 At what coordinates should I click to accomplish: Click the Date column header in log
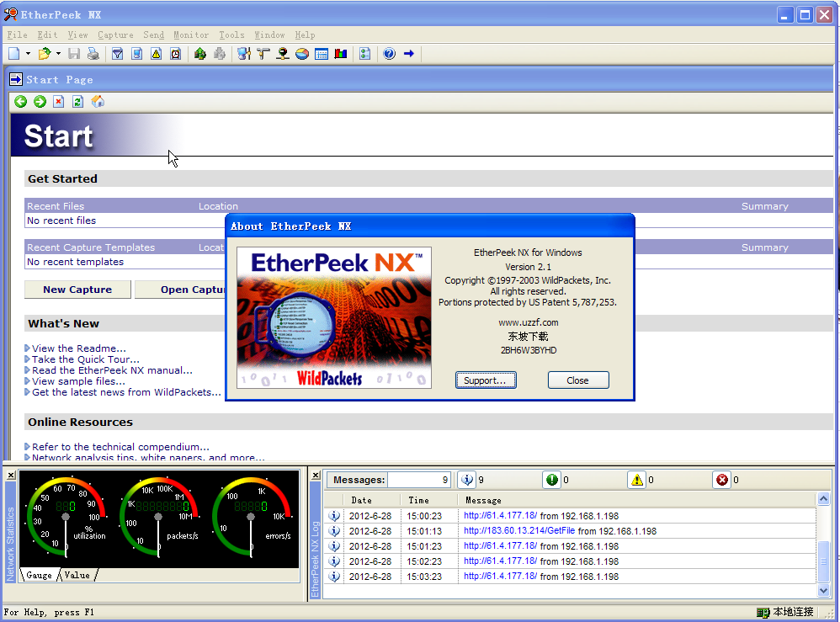tap(371, 500)
